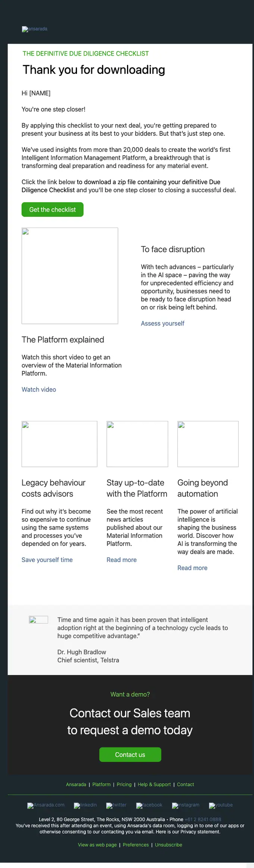
Task: Click the Going beyond automation image
Action: click(x=208, y=444)
